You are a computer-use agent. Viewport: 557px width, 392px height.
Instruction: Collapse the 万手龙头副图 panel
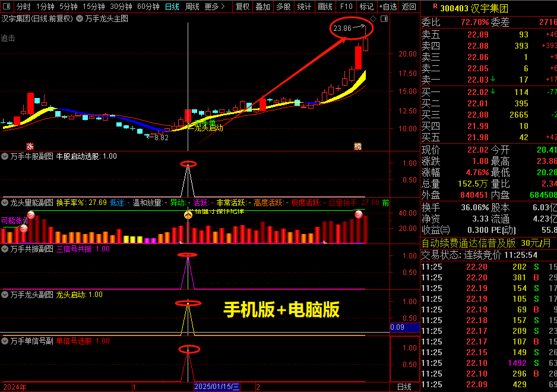[x=5, y=293]
